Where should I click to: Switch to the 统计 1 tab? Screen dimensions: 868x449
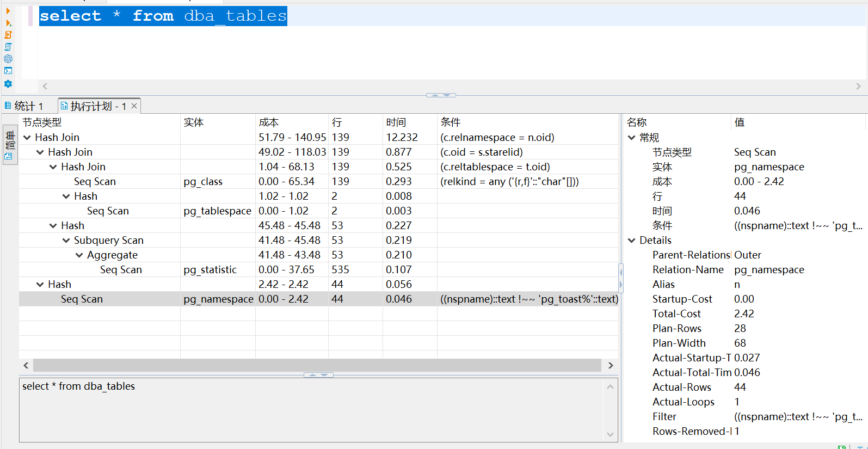24,106
